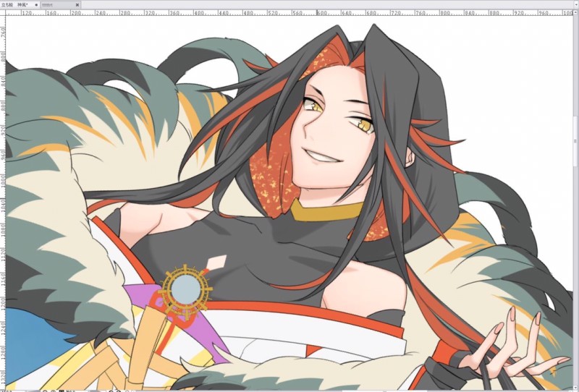Click the unsaved-dot close button on the 神風 tab
Screen dimensions: 579x392
36,5
